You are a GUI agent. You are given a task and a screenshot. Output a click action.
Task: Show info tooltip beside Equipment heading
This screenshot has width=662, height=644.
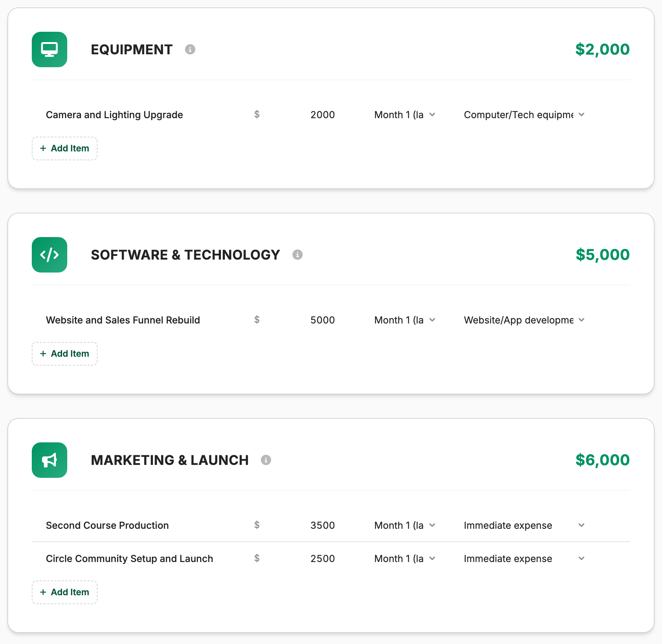(x=190, y=49)
